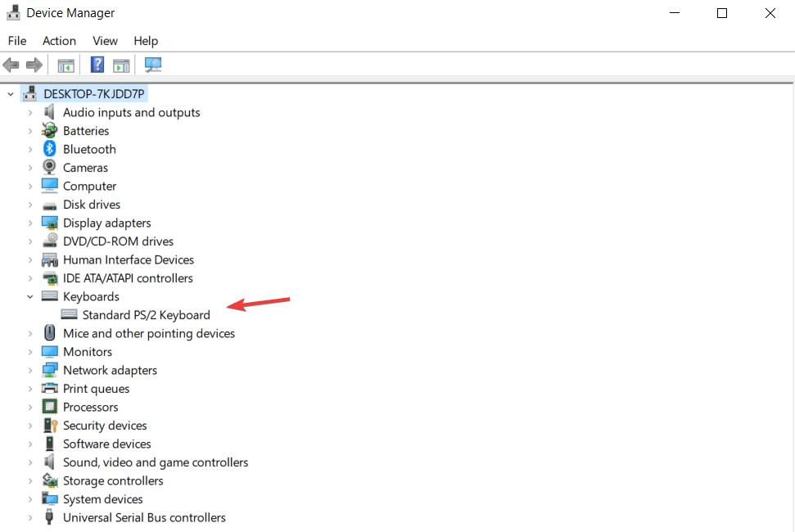Open the Action menu
Viewport: 795px width, 532px height.
pos(59,40)
